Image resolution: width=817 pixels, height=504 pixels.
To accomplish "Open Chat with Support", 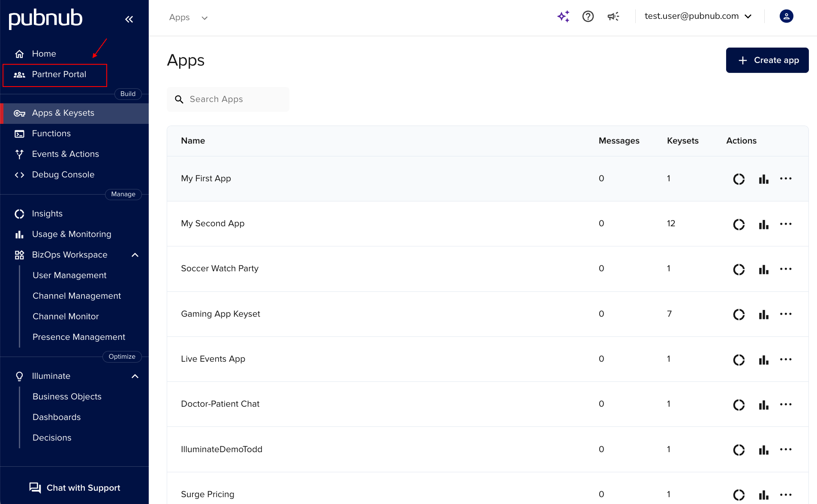I will click(x=74, y=488).
